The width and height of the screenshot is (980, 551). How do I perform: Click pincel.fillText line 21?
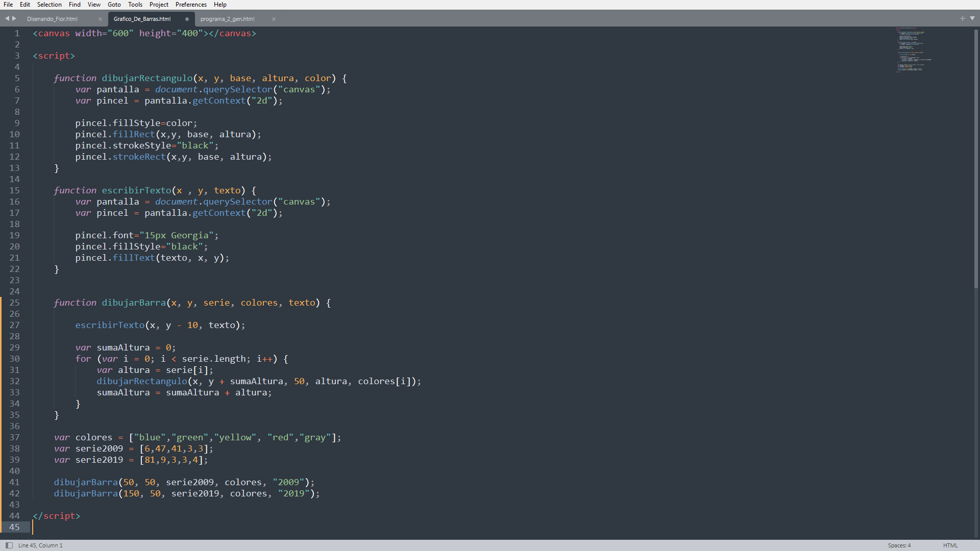pyautogui.click(x=152, y=258)
